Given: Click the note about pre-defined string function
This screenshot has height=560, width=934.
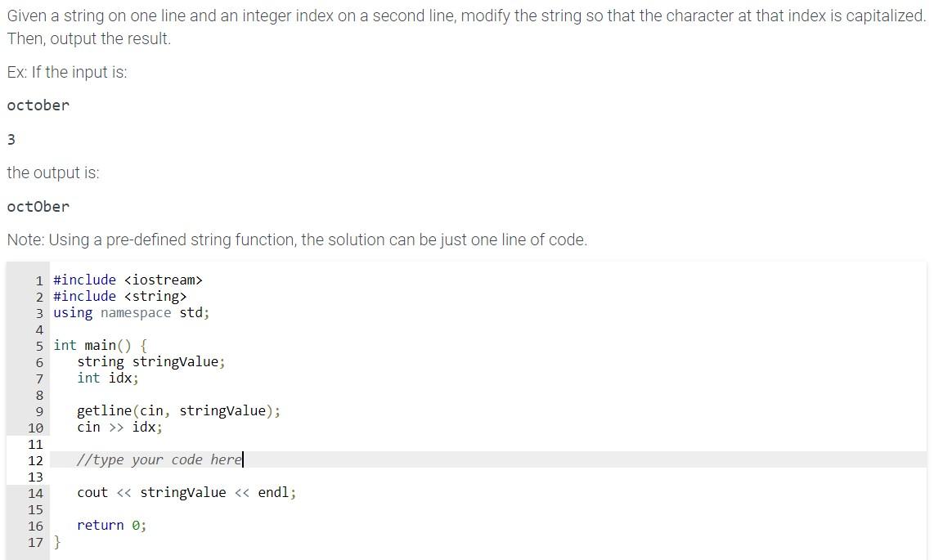Looking at the screenshot, I should (x=297, y=240).
